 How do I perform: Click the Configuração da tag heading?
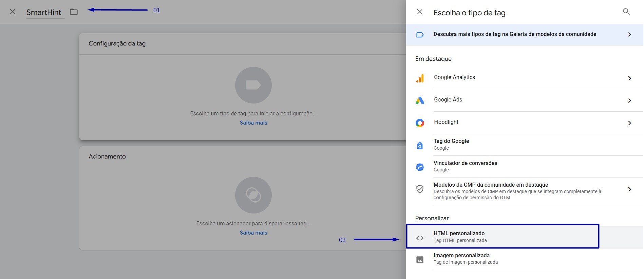click(117, 43)
